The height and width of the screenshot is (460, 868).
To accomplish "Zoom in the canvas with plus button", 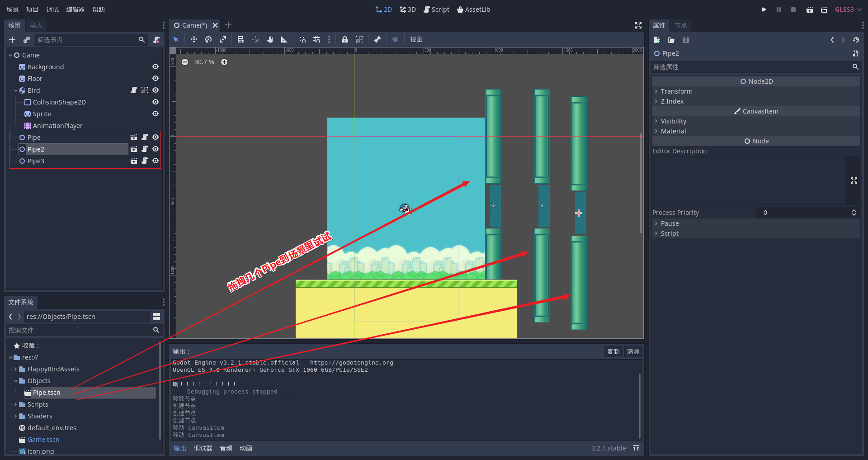I will [x=224, y=62].
